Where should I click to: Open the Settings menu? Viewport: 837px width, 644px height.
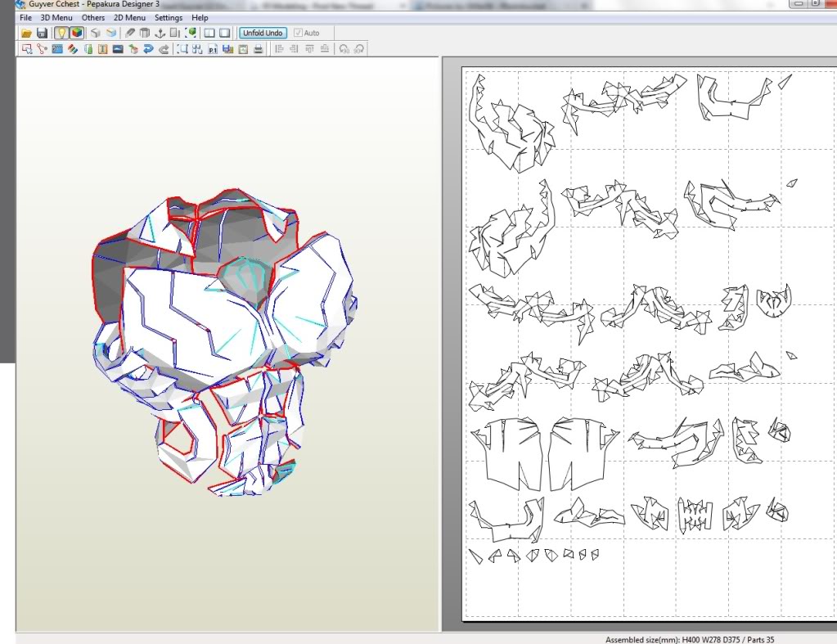click(169, 18)
